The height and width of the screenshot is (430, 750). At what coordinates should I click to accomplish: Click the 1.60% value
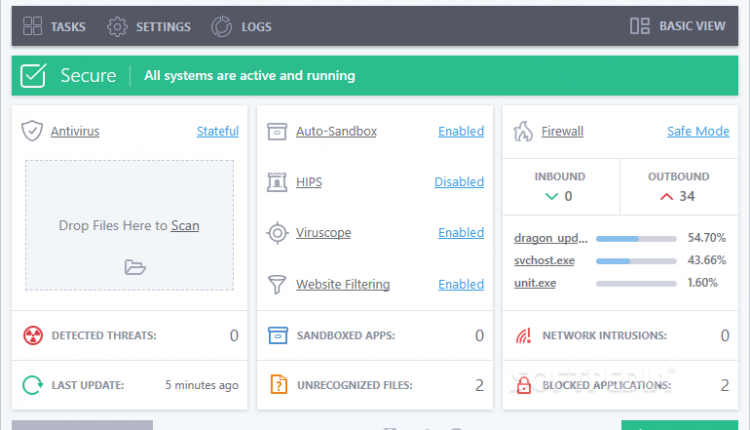point(702,283)
